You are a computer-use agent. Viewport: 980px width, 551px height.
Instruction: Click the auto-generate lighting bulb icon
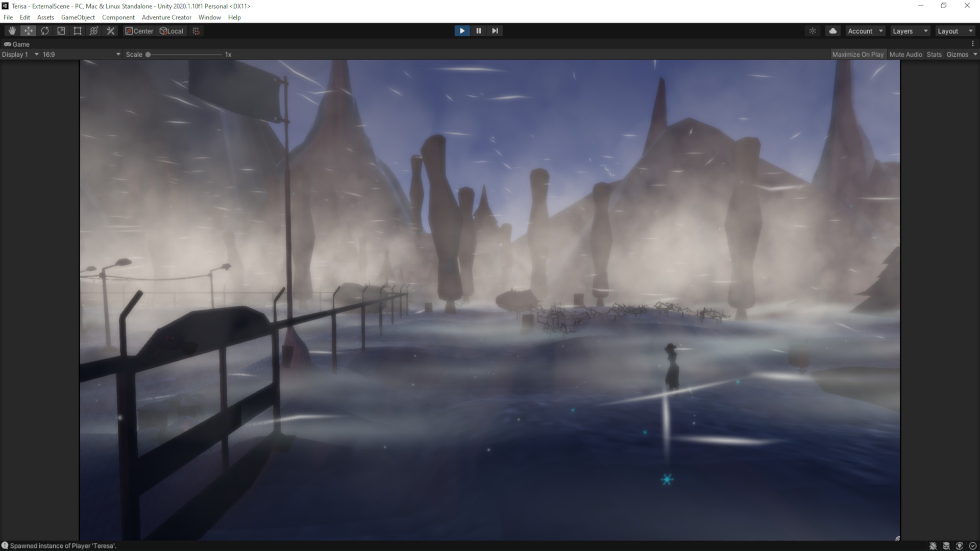pyautogui.click(x=960, y=546)
